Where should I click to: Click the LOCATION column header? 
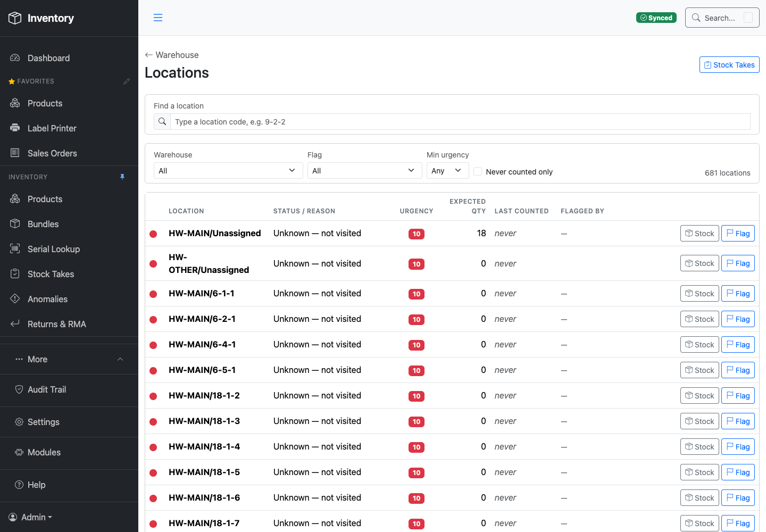(186, 211)
